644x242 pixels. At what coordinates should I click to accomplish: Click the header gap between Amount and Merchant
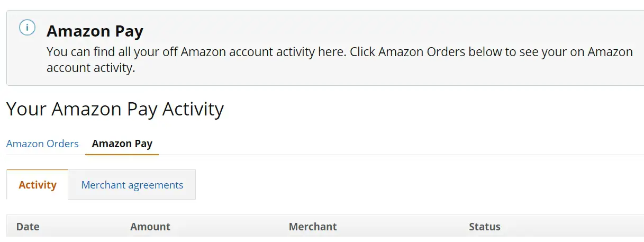pyautogui.click(x=229, y=227)
